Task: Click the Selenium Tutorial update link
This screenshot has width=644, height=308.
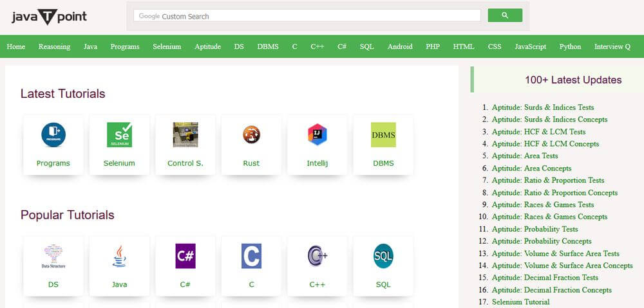Action: pyautogui.click(x=520, y=302)
